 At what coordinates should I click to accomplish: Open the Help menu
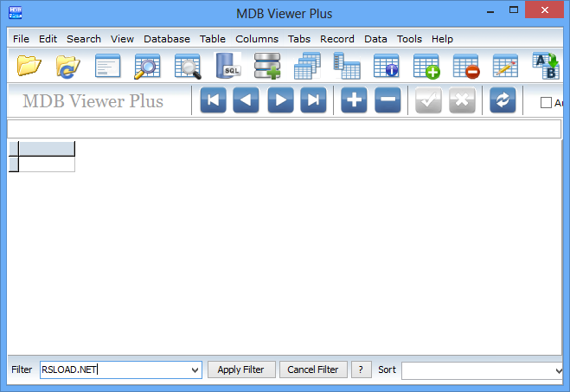442,39
